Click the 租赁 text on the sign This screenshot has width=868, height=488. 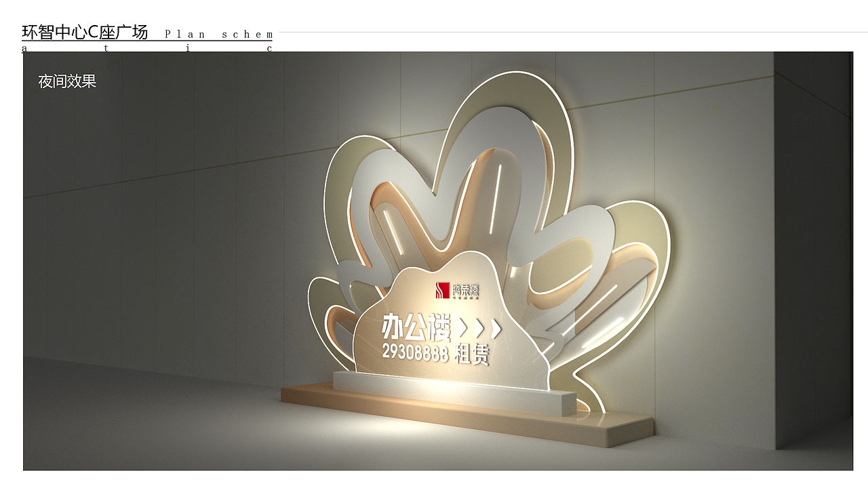(x=472, y=354)
